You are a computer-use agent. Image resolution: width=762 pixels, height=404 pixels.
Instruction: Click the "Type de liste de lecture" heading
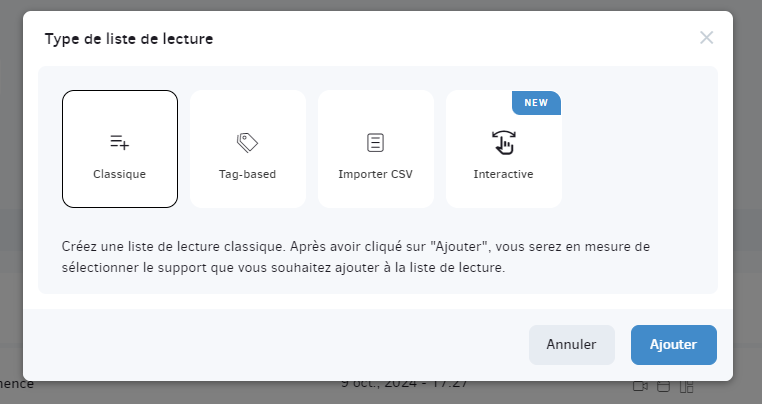129,39
